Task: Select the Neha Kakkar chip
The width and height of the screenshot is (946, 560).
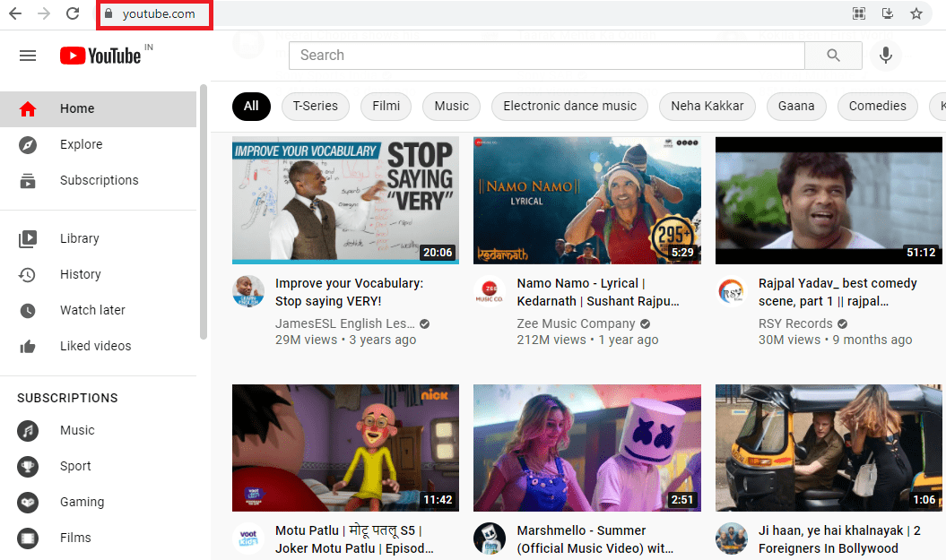Action: (707, 106)
